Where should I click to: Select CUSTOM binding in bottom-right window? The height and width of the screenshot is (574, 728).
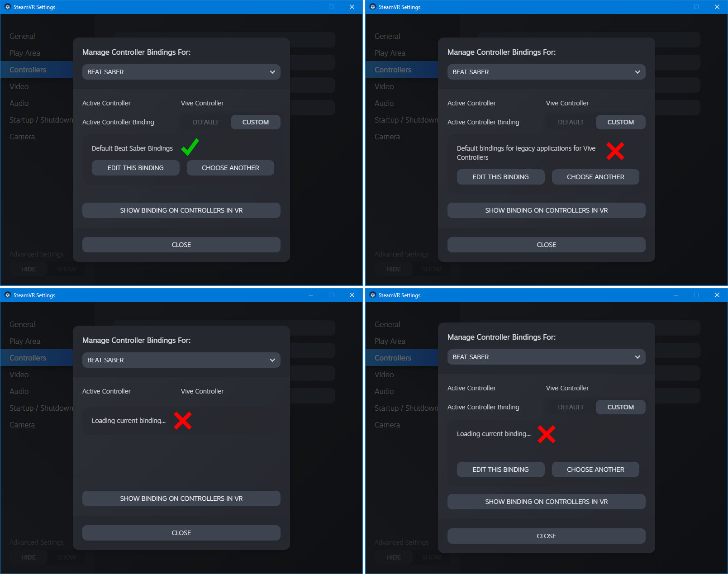click(x=620, y=407)
